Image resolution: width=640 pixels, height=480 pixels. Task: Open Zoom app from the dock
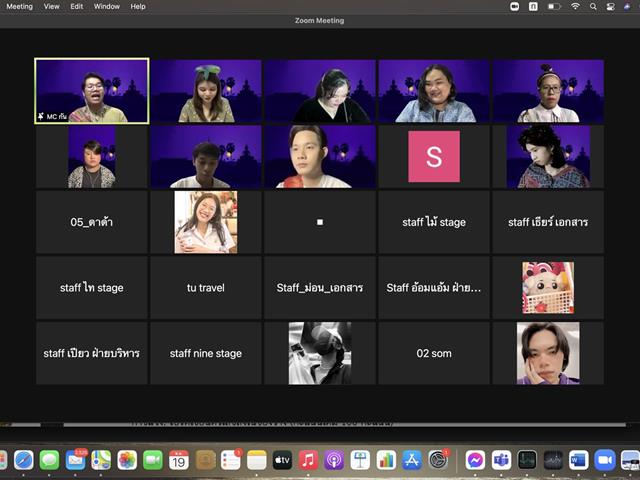point(604,460)
